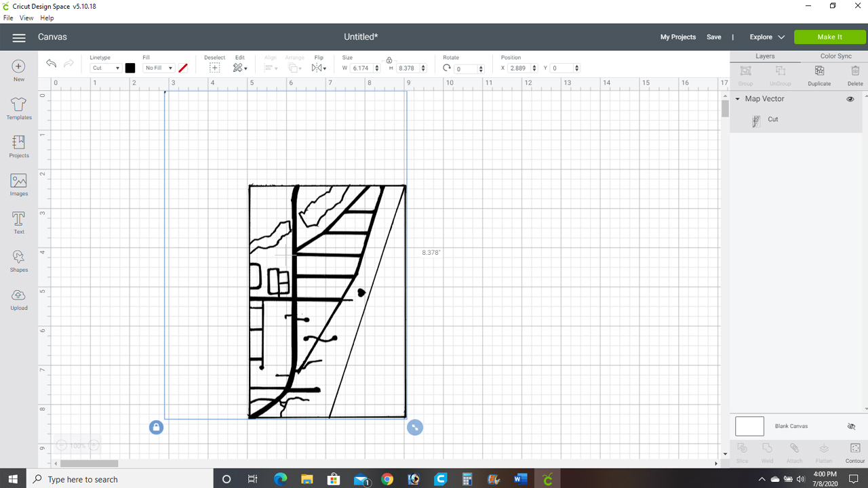Select the map drawing on the canvas
This screenshot has height=488, width=868.
(x=328, y=301)
